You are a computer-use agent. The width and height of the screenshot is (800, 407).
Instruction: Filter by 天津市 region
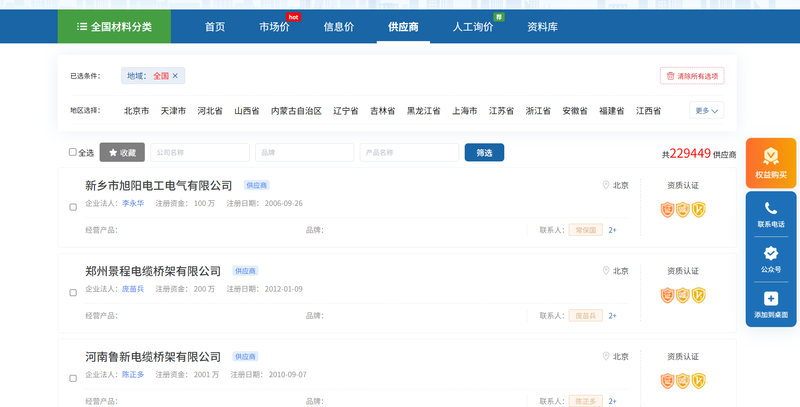173,111
